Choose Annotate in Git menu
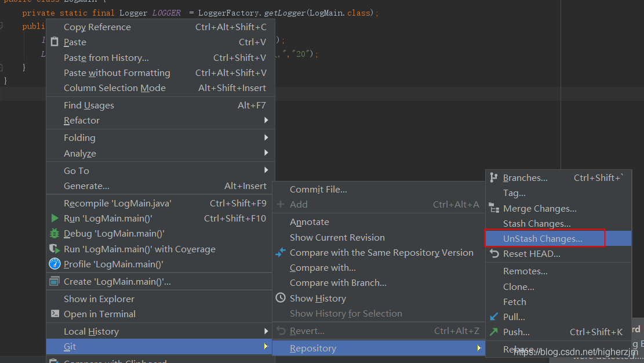This screenshot has width=644, height=363. coord(379,222)
